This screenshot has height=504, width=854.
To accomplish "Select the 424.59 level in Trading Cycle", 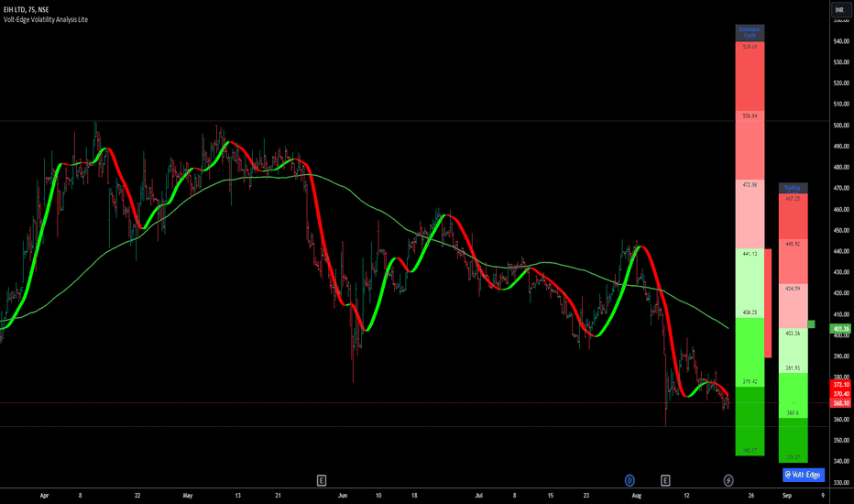I will point(793,289).
